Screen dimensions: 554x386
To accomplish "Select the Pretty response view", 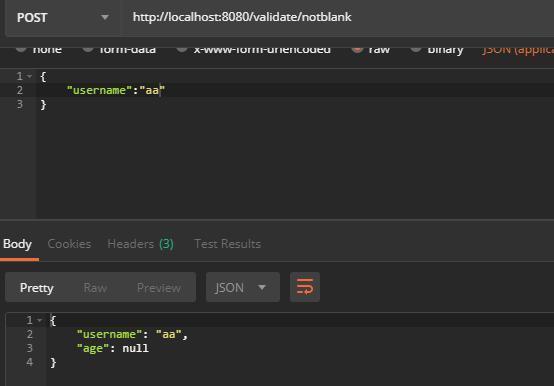I will coord(37,288).
